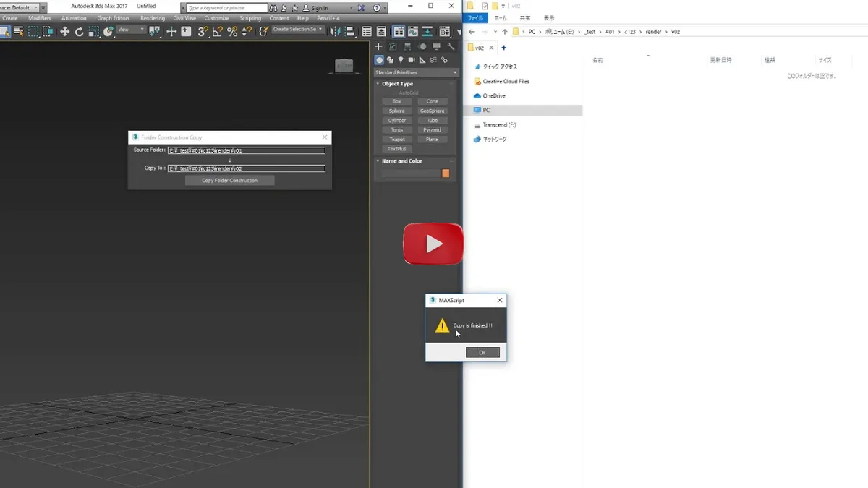
Task: Select the Systems category icon
Action: [x=444, y=60]
